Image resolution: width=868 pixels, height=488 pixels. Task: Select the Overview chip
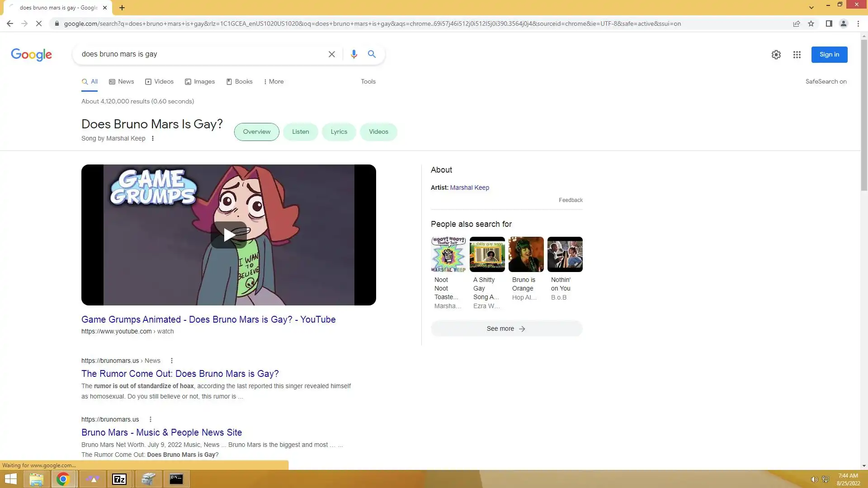click(x=256, y=131)
